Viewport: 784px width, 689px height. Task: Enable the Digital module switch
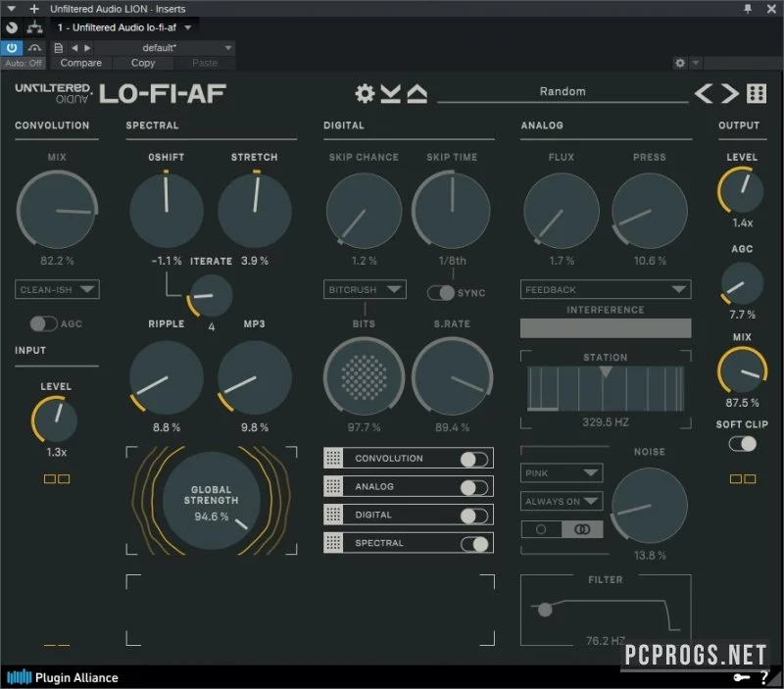click(474, 515)
